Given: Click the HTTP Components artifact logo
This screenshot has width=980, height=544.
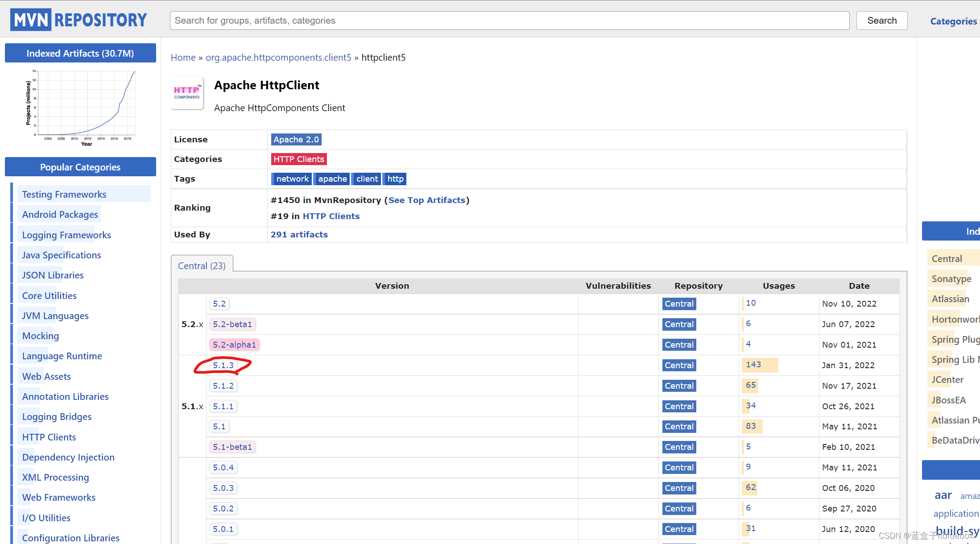Looking at the screenshot, I should tap(187, 93).
